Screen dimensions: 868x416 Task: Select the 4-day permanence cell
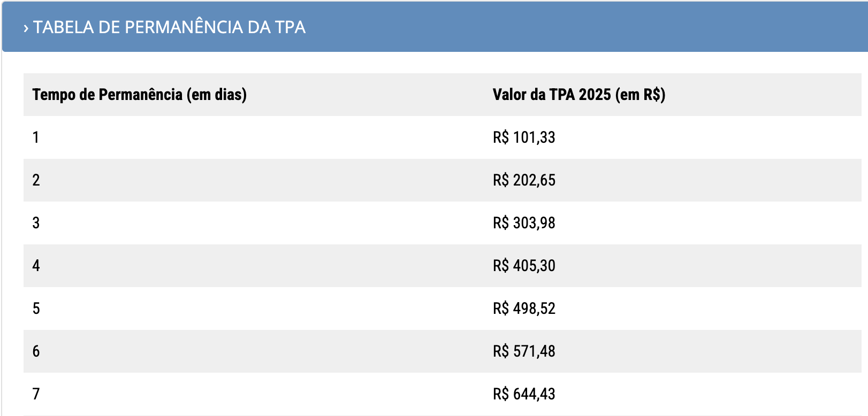36,266
